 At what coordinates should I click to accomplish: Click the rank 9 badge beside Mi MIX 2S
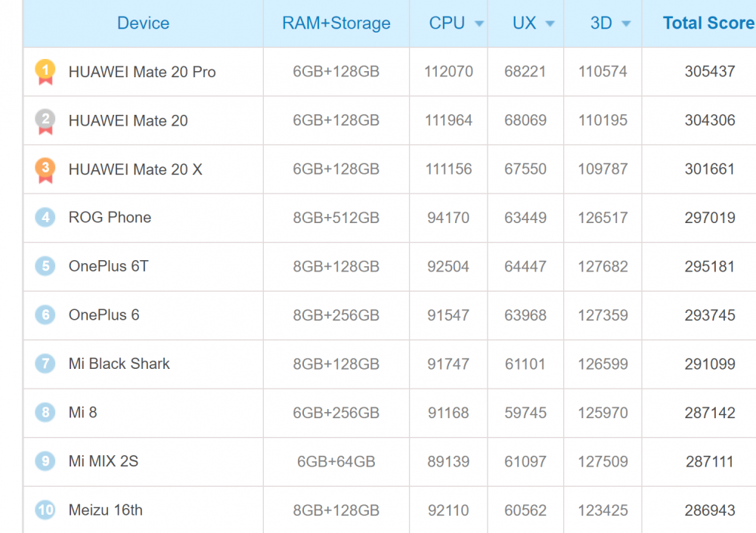45,461
